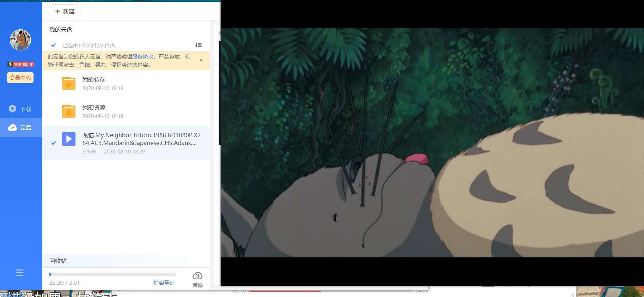The height and width of the screenshot is (297, 644).
Task: Click the sort order icon
Action: pyautogui.click(x=199, y=45)
